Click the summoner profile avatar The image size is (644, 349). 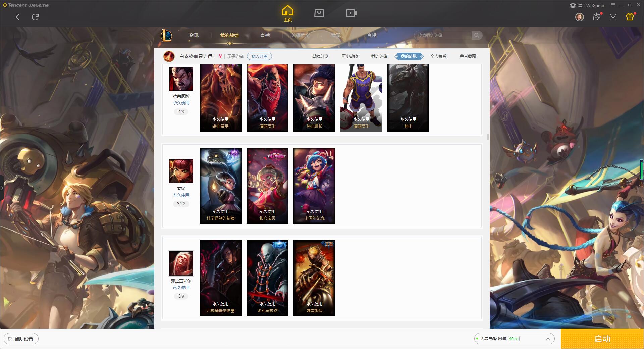click(169, 56)
